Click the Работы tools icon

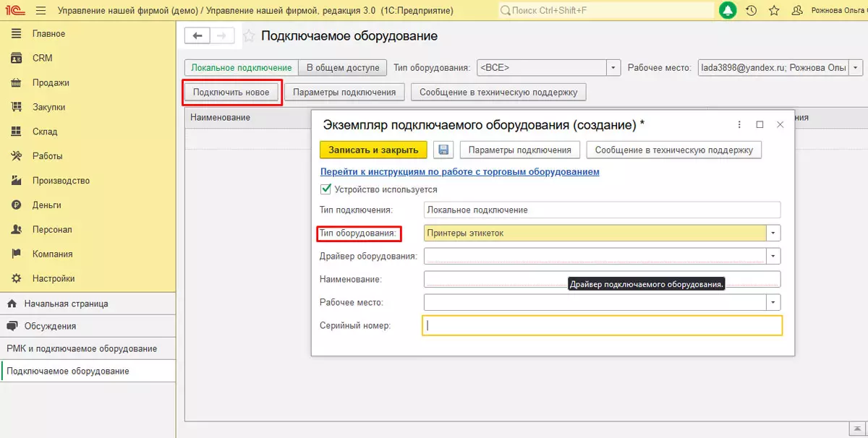pyautogui.click(x=17, y=156)
